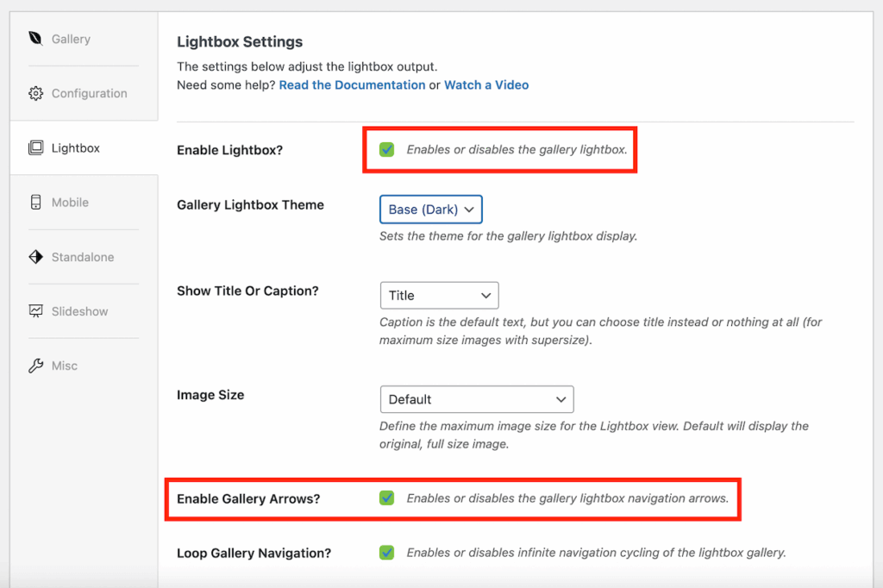This screenshot has height=588, width=883.
Task: Switch to the Slideshow tab
Action: pos(79,311)
